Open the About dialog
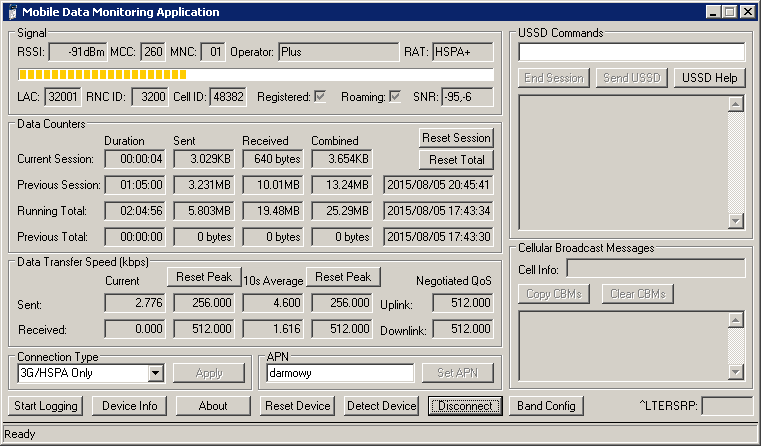 point(213,406)
